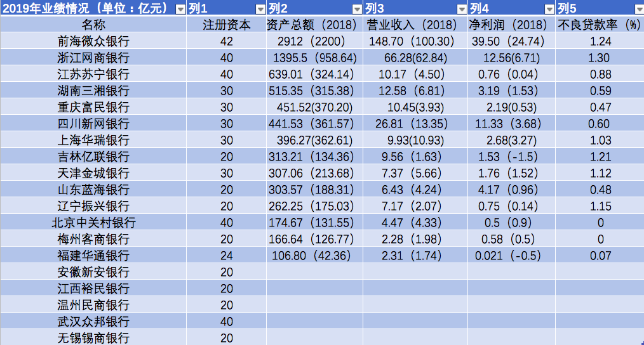The width and height of the screenshot is (644, 345).
Task: Select revenue cell 66.28(62.84)
Action: 415,58
